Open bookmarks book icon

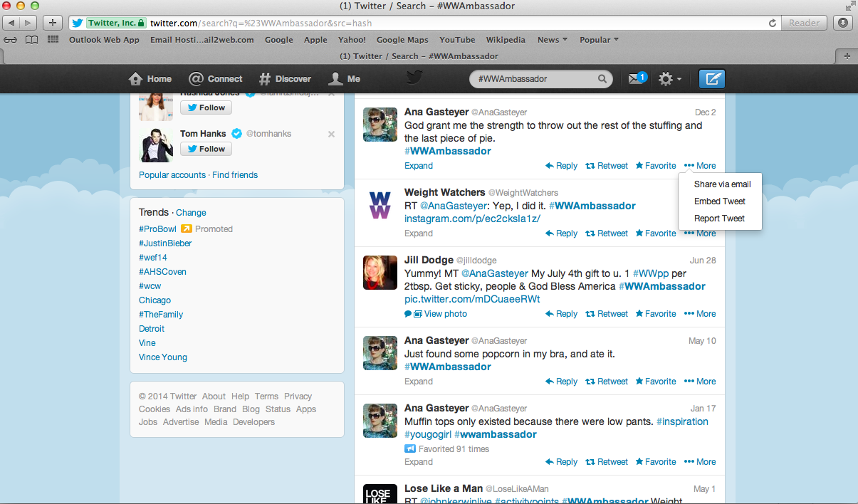point(31,40)
